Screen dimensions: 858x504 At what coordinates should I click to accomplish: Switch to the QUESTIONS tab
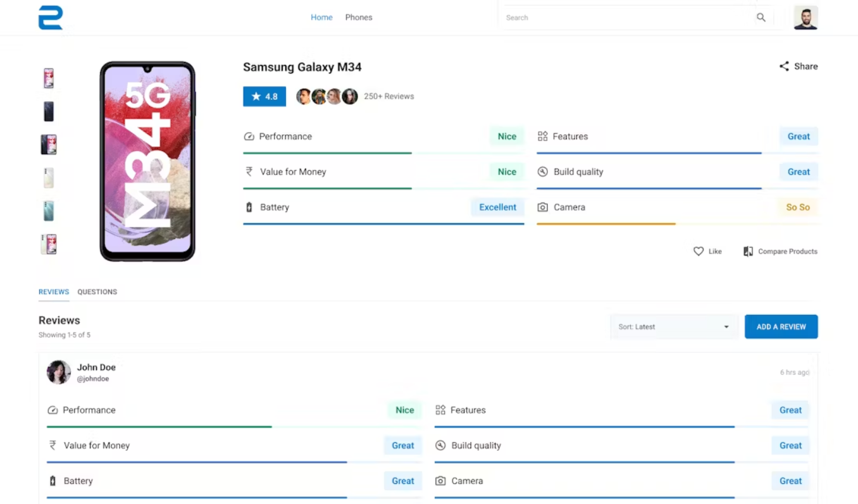click(97, 292)
